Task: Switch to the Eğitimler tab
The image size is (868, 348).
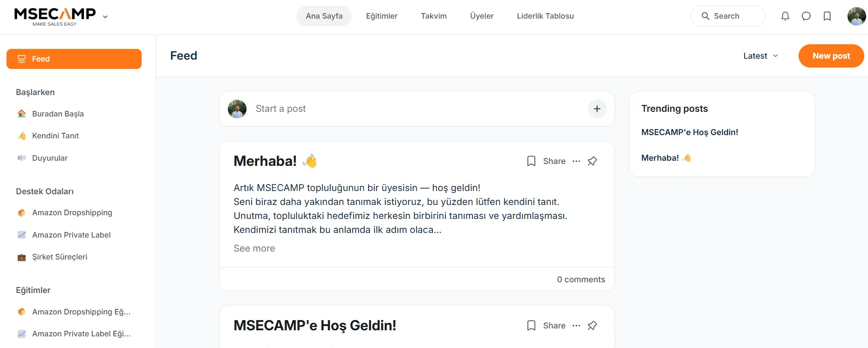Action: coord(382,16)
